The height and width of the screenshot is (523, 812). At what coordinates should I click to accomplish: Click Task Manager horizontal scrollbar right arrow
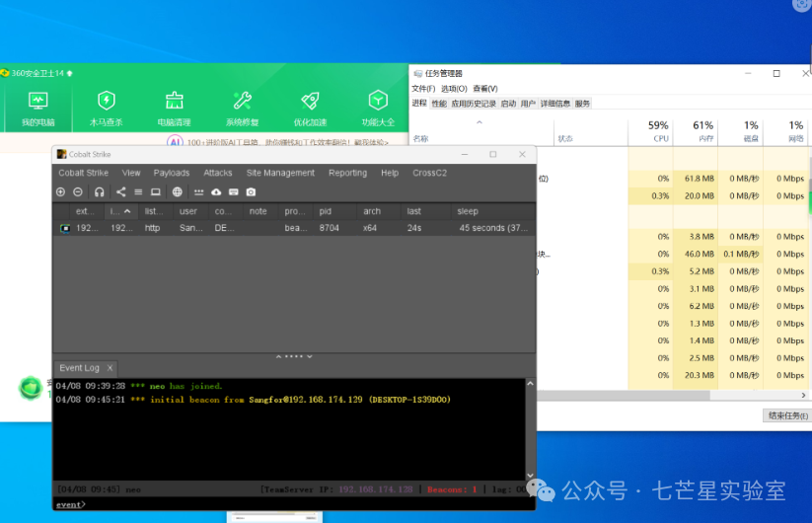[803, 395]
